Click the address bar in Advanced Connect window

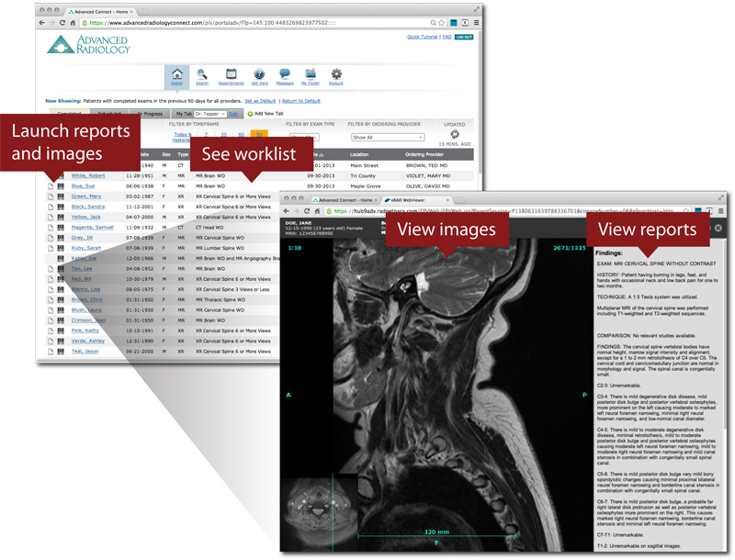click(x=255, y=22)
